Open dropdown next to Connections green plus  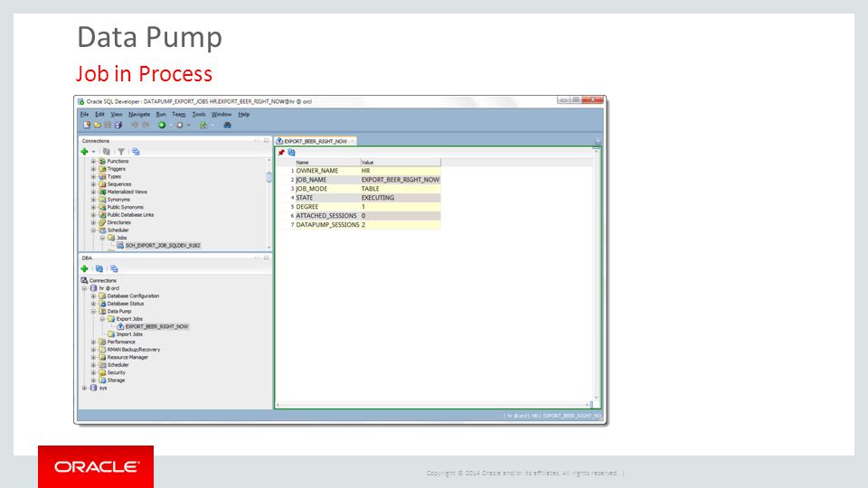[x=93, y=152]
